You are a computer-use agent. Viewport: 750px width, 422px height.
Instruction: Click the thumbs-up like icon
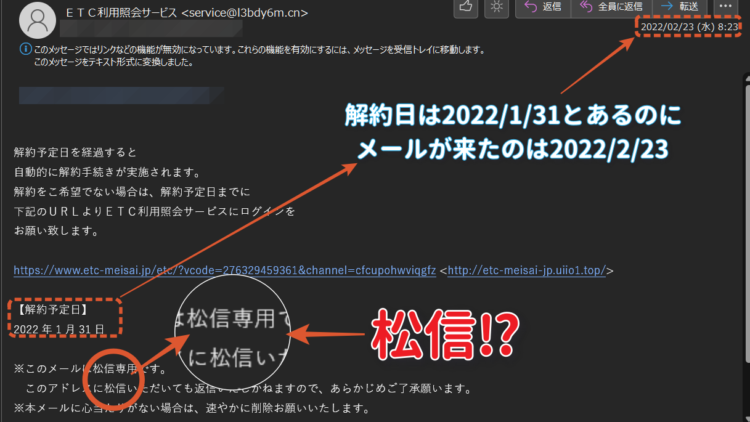coord(465,7)
